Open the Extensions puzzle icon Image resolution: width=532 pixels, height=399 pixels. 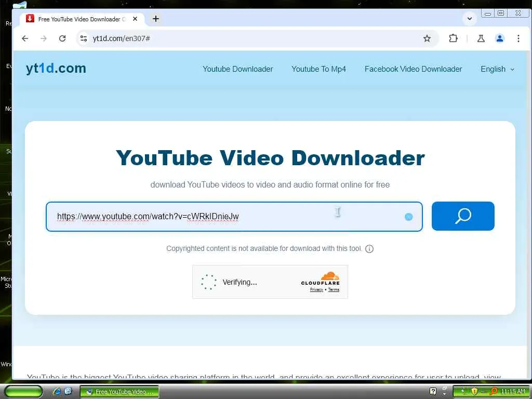453,38
